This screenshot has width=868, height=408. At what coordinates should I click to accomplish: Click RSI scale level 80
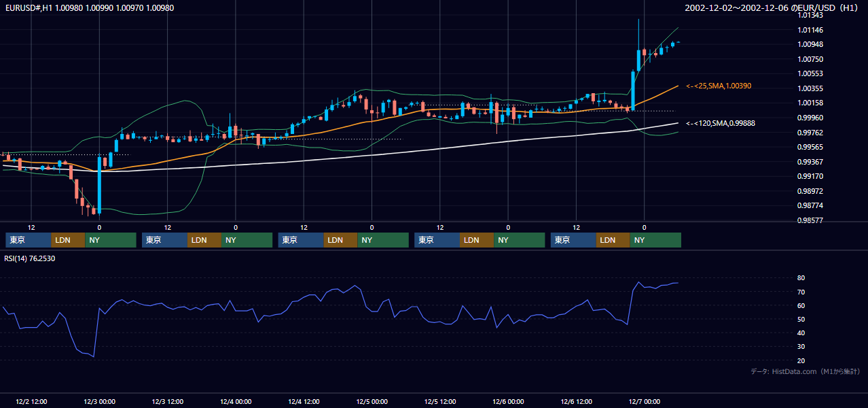point(801,278)
